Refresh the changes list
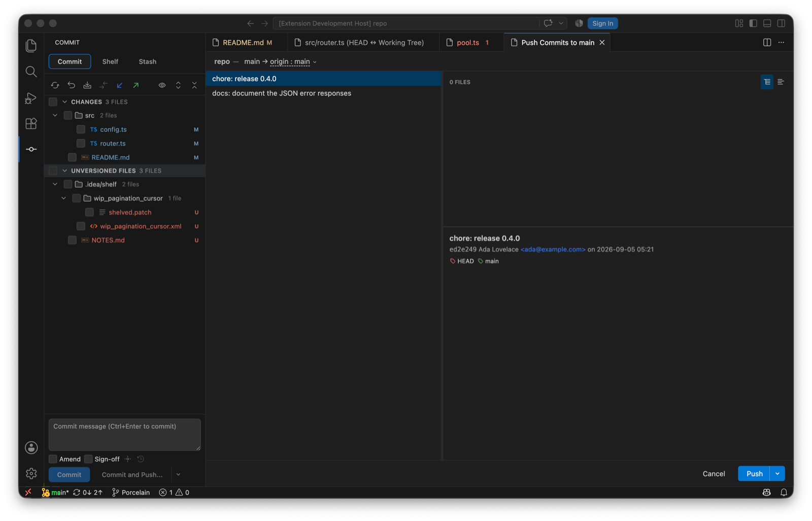 [55, 85]
